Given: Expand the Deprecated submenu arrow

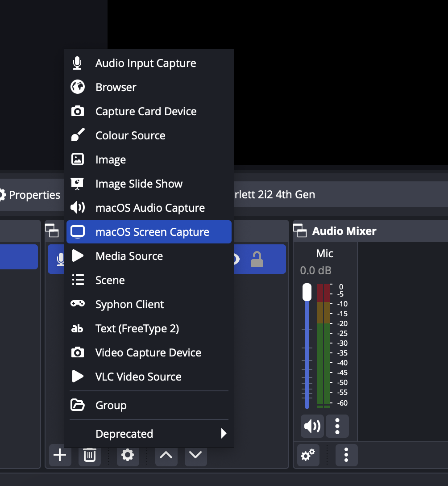Looking at the screenshot, I should (x=224, y=433).
